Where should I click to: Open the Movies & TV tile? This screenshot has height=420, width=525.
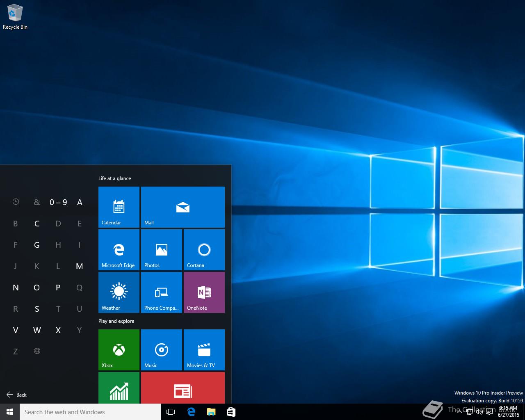(x=204, y=350)
